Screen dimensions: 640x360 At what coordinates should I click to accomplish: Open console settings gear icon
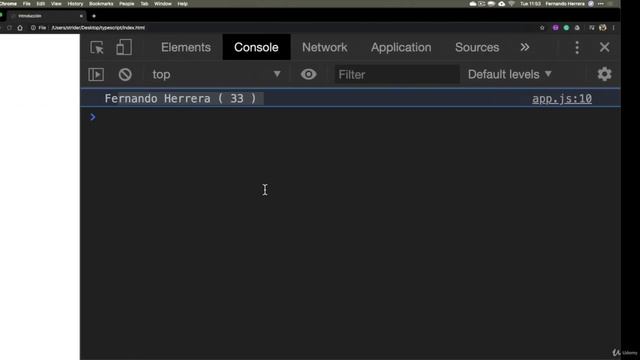pos(604,74)
